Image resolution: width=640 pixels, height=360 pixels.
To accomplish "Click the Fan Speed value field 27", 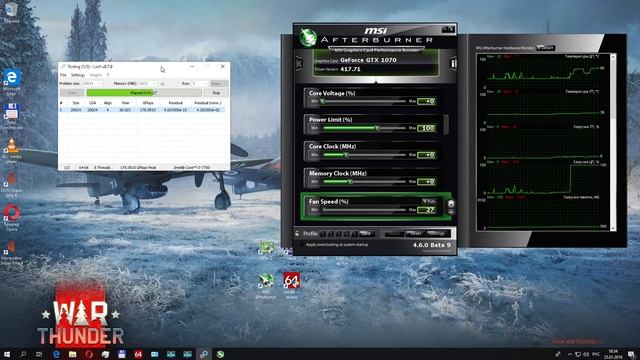I will pos(427,210).
